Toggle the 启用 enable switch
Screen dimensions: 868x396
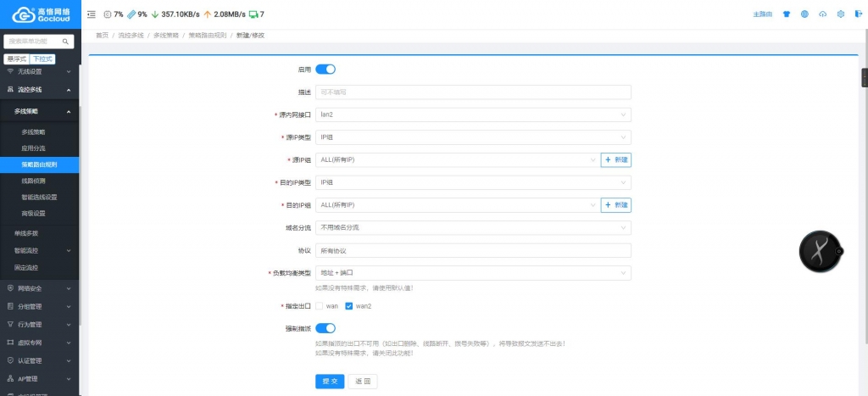325,70
